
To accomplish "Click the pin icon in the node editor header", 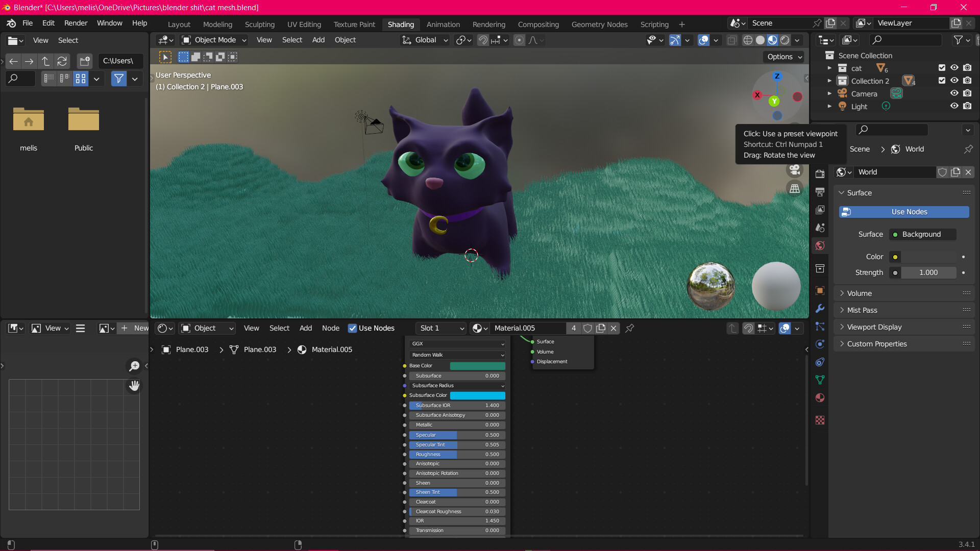I will 630,328.
